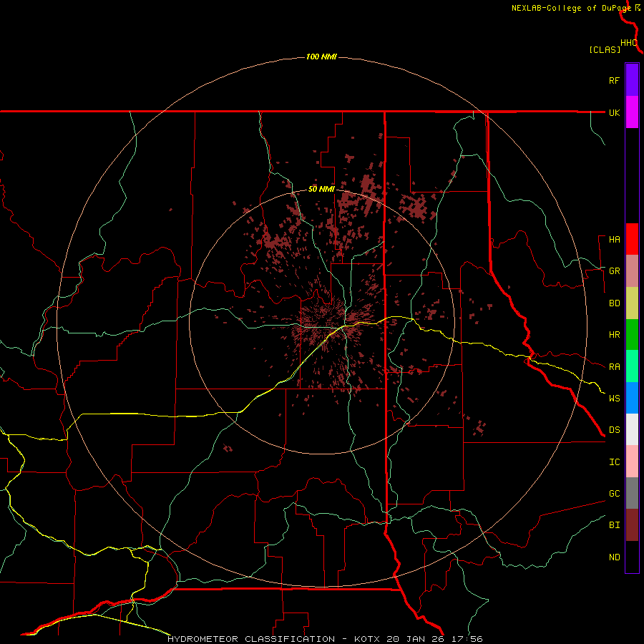644x644 pixels.
Task: Select the yellow BD legend swatch
Action: [x=632, y=303]
